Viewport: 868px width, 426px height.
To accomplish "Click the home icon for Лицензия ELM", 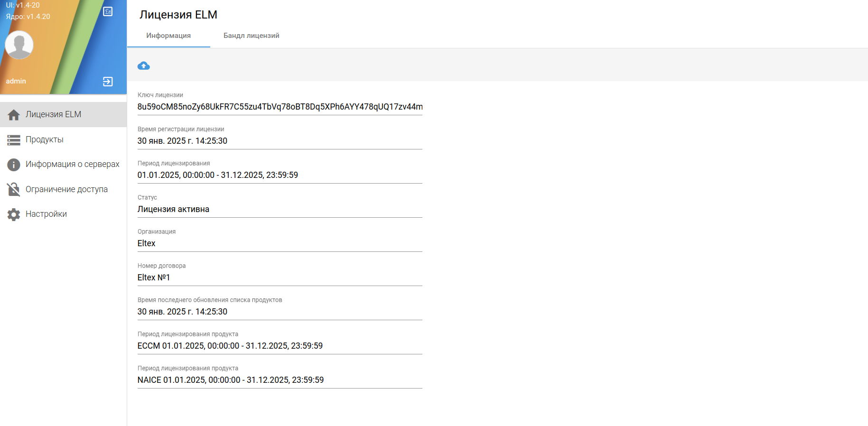I will click(x=14, y=115).
